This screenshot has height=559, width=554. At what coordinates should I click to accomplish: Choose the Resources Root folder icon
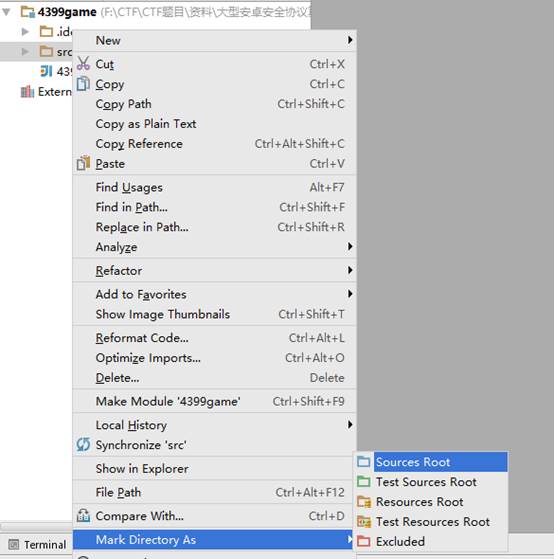[364, 502]
